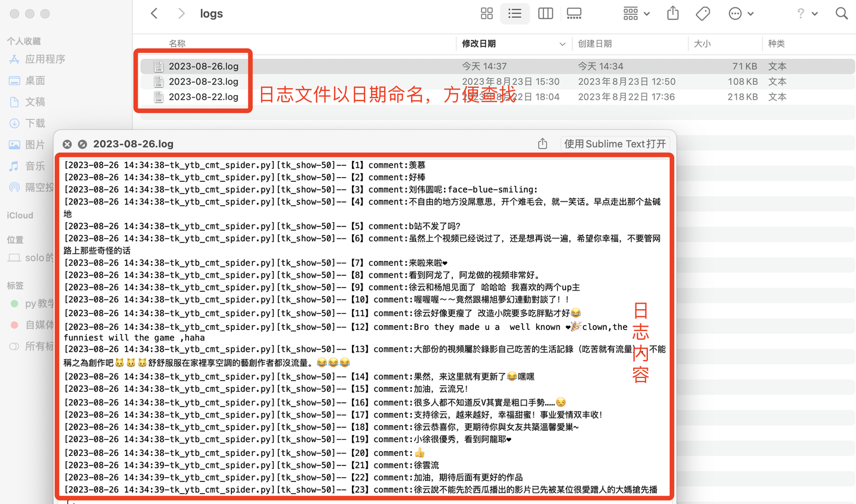Switch Finder to gallery view
This screenshot has width=856, height=504.
pyautogui.click(x=574, y=14)
